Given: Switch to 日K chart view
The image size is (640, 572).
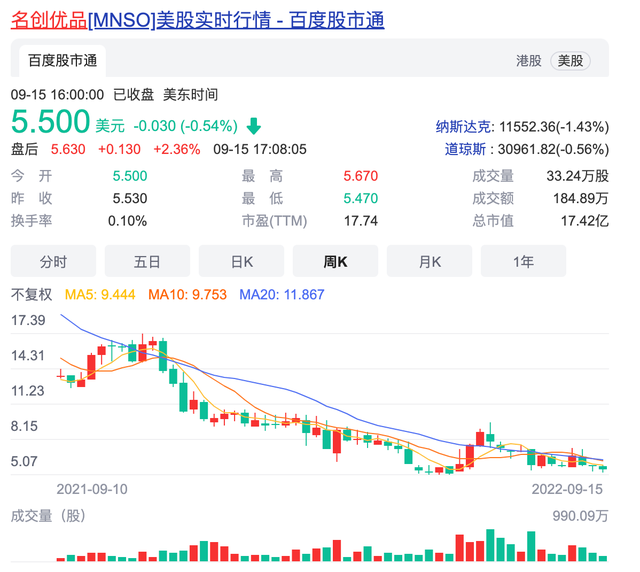Looking at the screenshot, I should click(x=241, y=261).
